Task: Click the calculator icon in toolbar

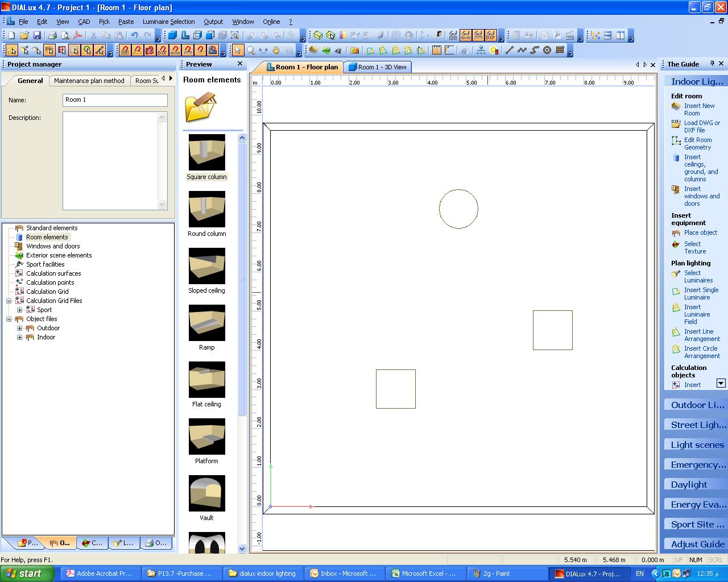Action: (x=516, y=35)
